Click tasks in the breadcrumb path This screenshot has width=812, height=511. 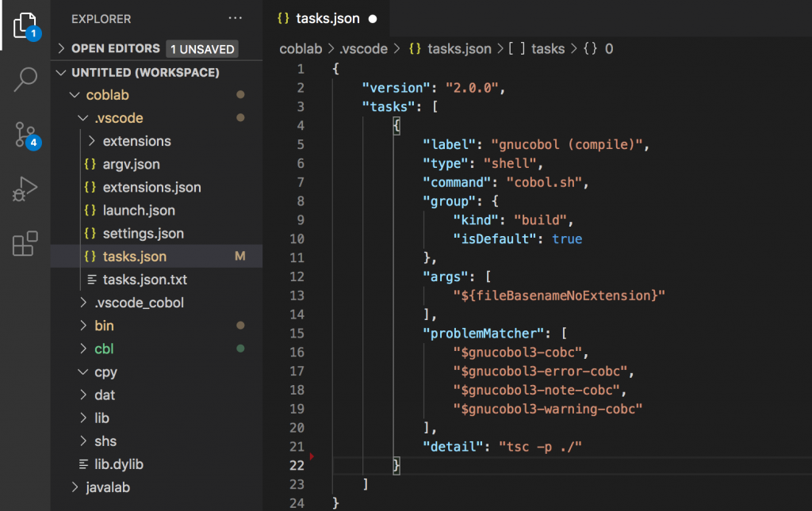point(548,48)
